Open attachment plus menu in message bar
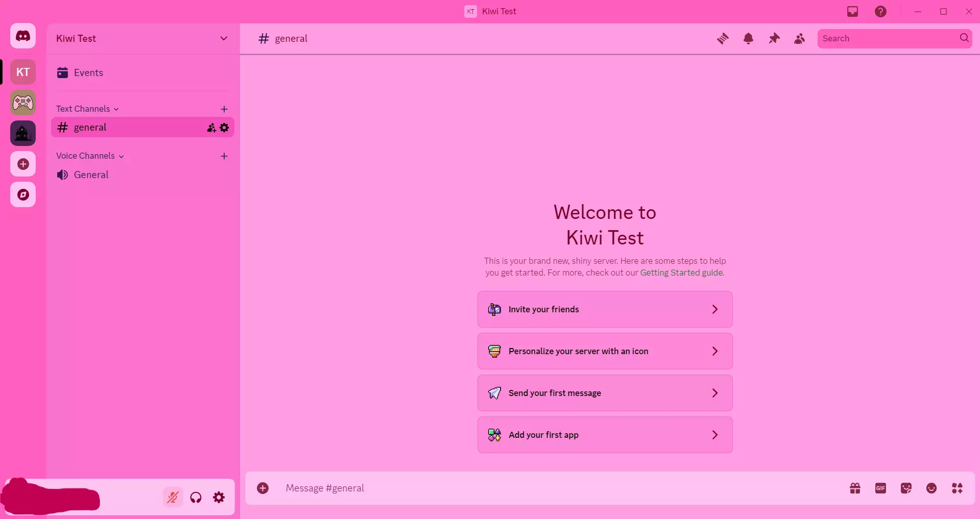 tap(263, 488)
